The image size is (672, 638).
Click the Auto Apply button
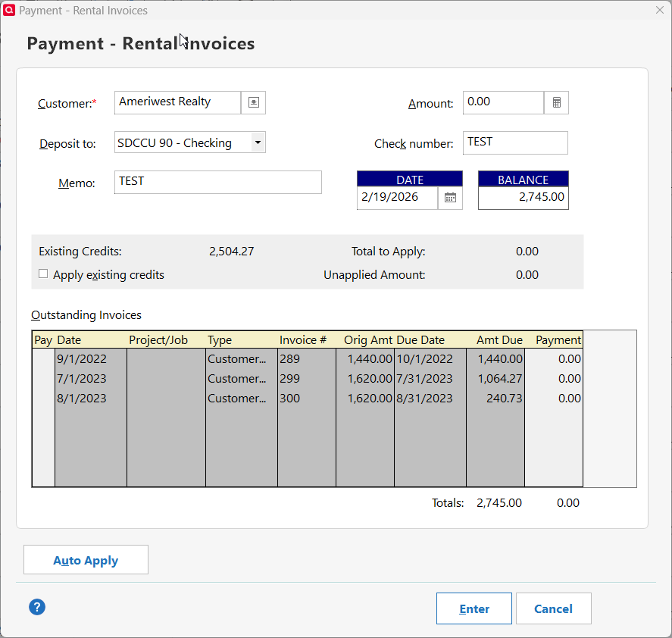tap(86, 560)
